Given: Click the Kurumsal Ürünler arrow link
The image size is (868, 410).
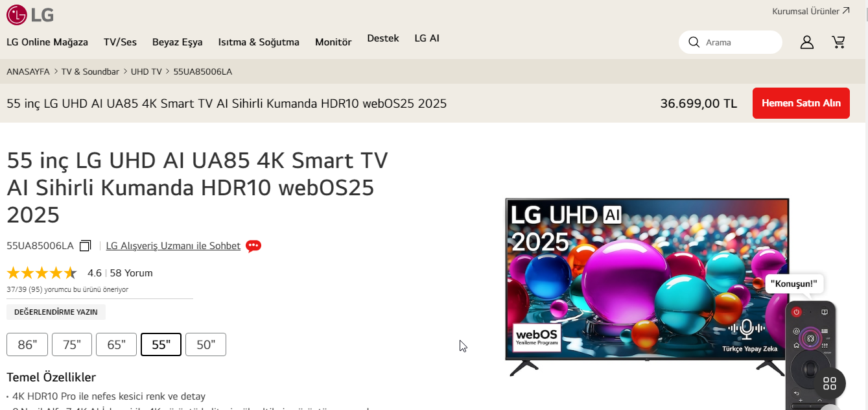Looking at the screenshot, I should click(x=811, y=11).
